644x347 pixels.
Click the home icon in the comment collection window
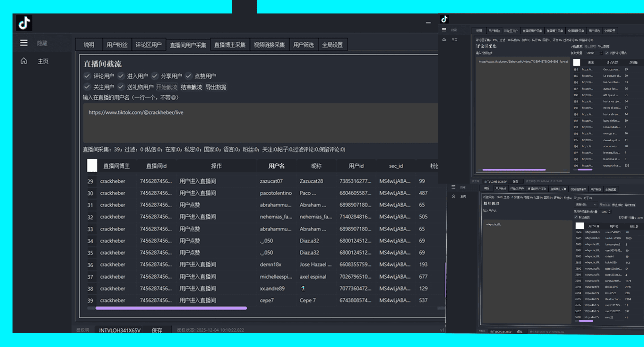click(x=444, y=39)
